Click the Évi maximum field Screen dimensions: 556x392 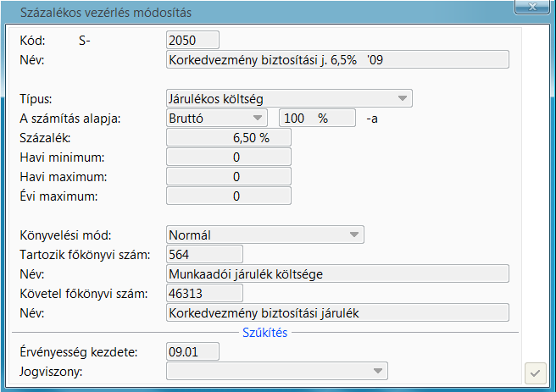229,196
